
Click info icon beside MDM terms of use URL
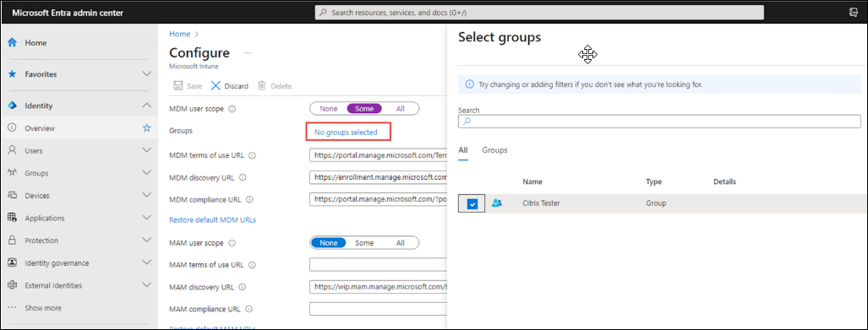click(x=253, y=155)
